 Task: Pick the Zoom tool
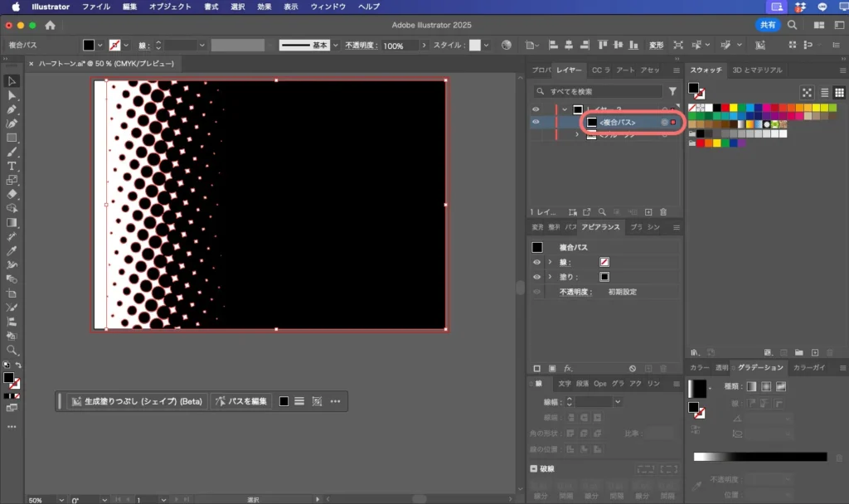point(12,350)
